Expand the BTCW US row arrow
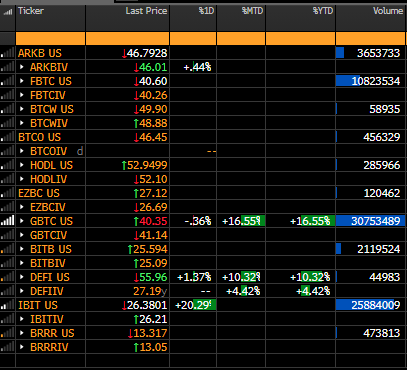407x370 pixels. click(x=22, y=109)
